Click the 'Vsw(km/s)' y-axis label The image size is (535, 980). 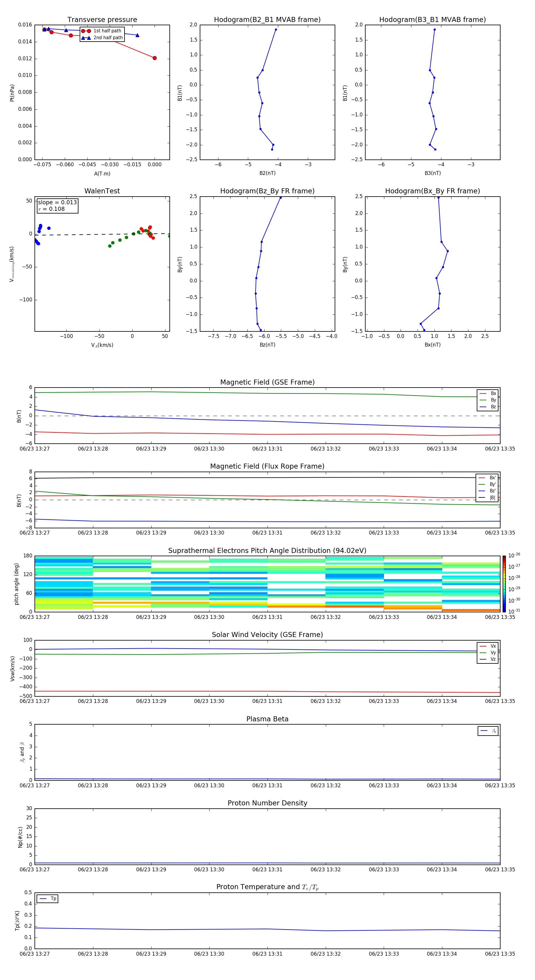(x=12, y=668)
